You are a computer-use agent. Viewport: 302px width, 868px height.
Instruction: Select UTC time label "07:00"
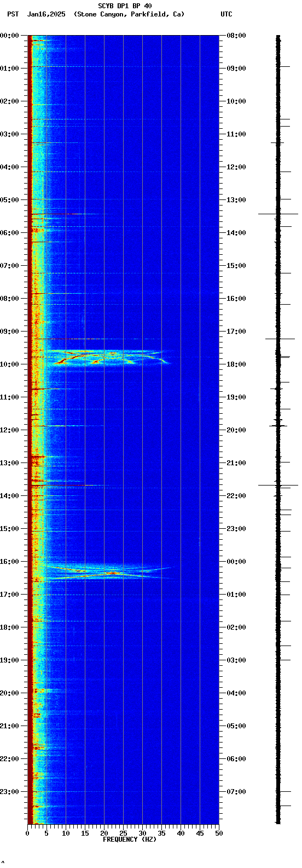[236, 792]
